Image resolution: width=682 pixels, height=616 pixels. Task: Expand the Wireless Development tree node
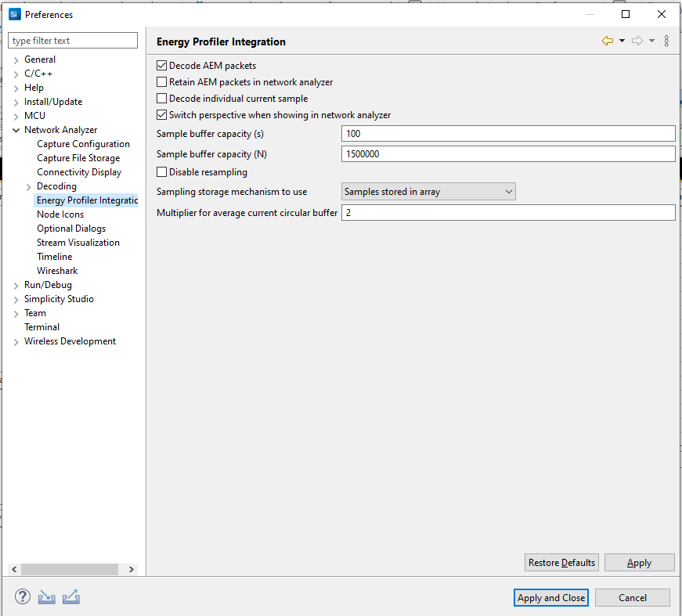[16, 342]
